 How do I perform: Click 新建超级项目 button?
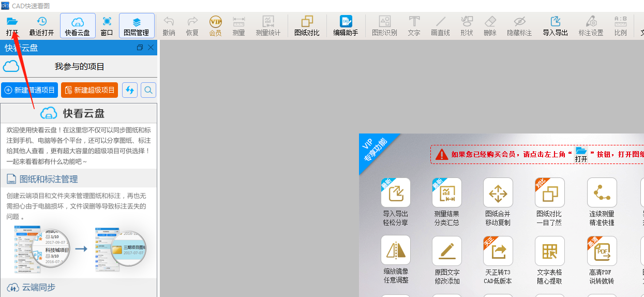[89, 90]
